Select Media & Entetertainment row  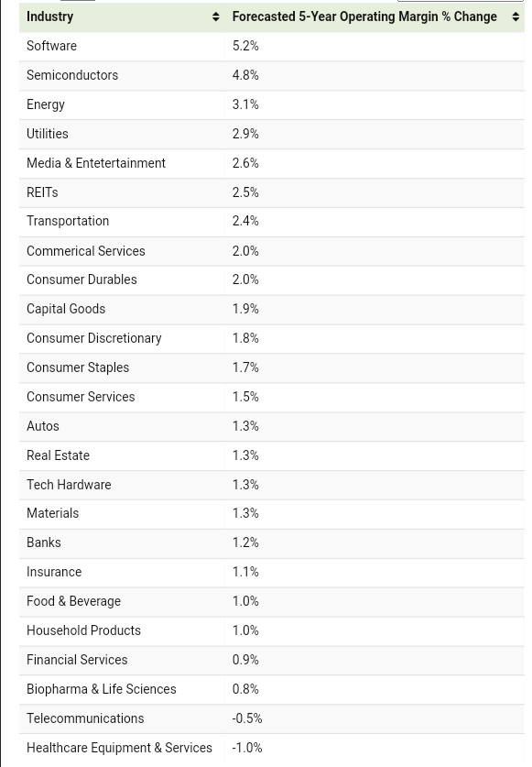[272, 163]
